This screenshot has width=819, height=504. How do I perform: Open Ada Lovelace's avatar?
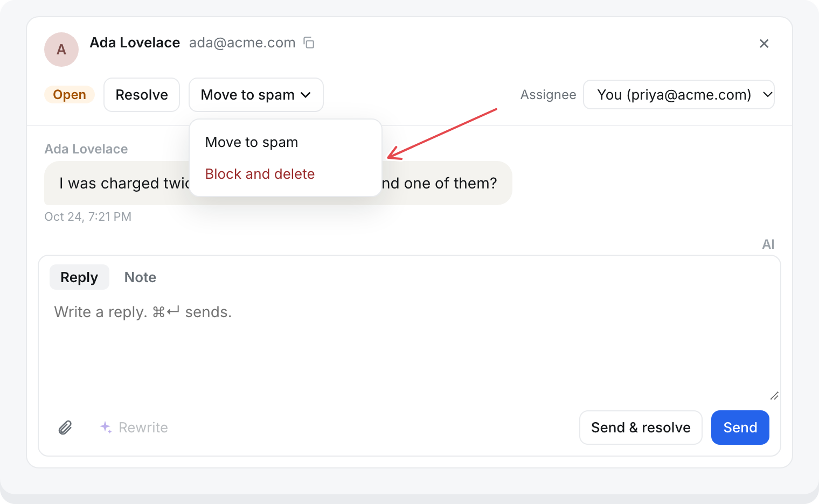pyautogui.click(x=61, y=50)
